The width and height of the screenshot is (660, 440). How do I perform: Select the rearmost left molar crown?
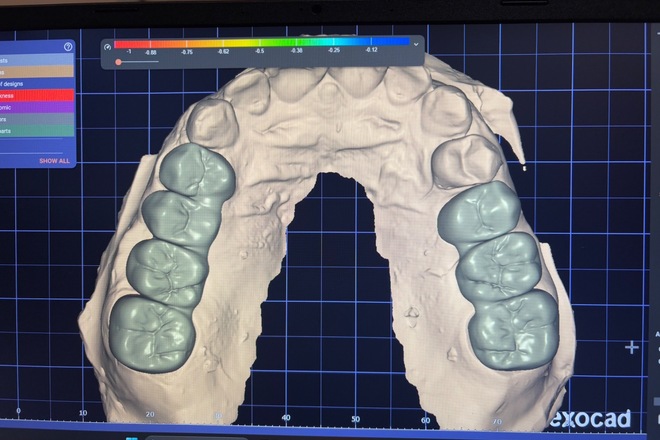click(151, 332)
